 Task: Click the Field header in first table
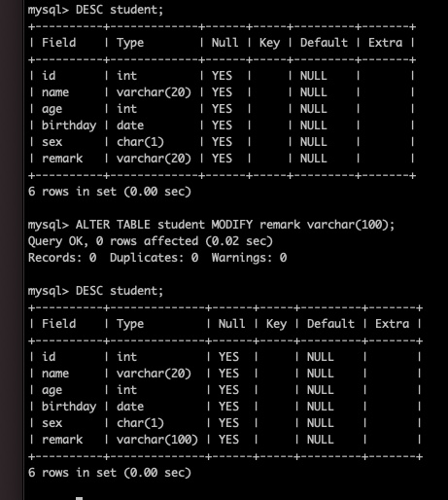coord(59,43)
